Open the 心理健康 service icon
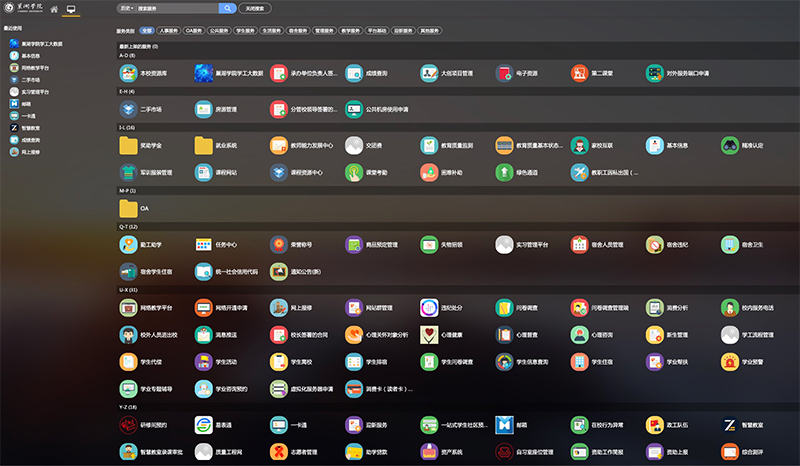 coord(428,334)
